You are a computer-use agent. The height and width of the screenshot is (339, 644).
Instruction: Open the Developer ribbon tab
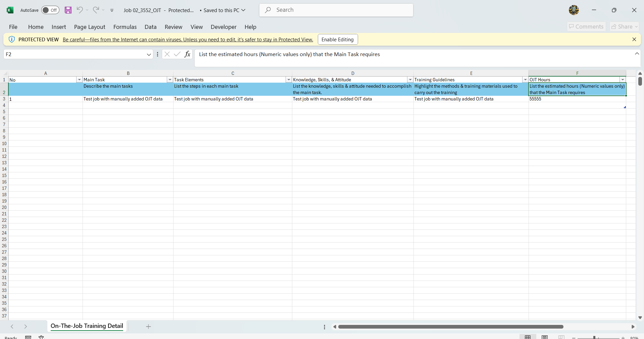tap(224, 27)
